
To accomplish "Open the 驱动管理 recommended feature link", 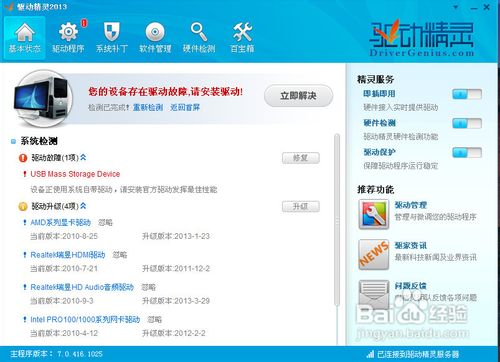I will pyautogui.click(x=411, y=205).
